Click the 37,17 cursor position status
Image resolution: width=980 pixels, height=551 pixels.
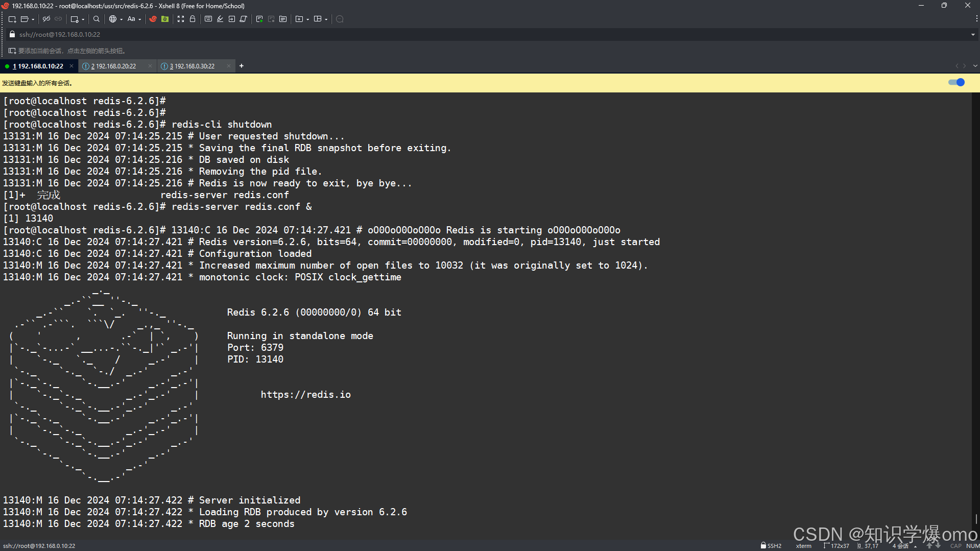(868, 546)
